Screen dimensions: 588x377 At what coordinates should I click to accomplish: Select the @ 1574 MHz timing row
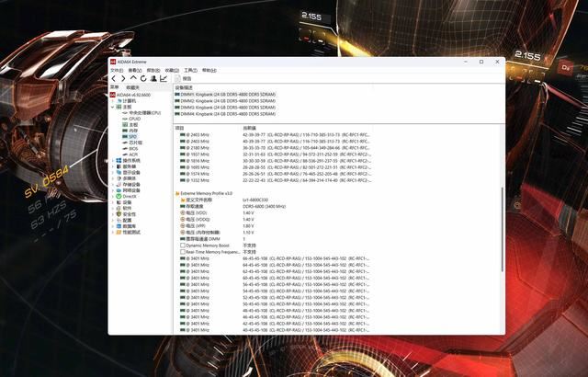coord(276,174)
